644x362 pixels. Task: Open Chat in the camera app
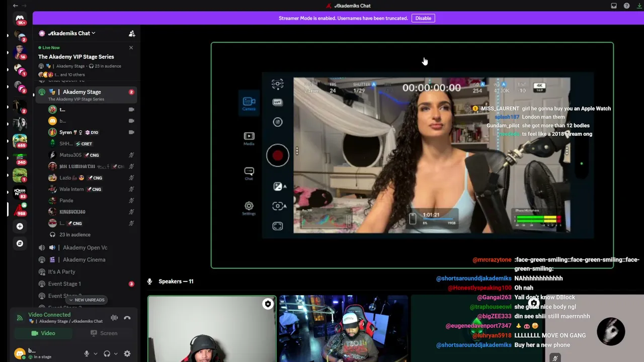tap(249, 173)
